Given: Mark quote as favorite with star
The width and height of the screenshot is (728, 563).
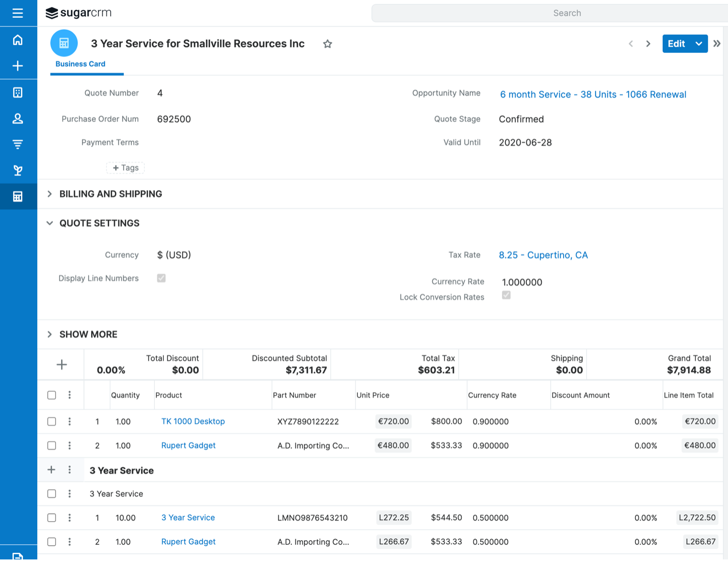Looking at the screenshot, I should point(327,44).
